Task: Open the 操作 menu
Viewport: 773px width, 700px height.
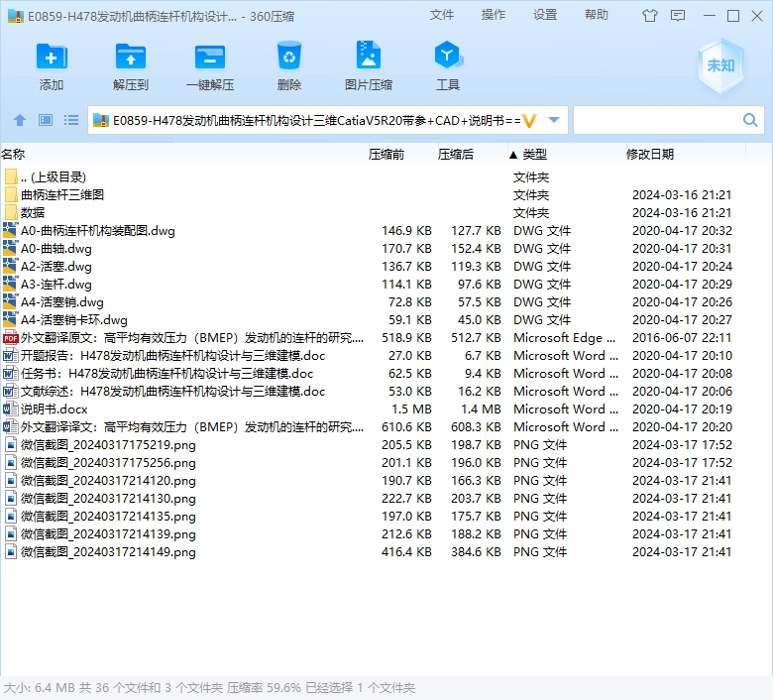Action: click(493, 15)
